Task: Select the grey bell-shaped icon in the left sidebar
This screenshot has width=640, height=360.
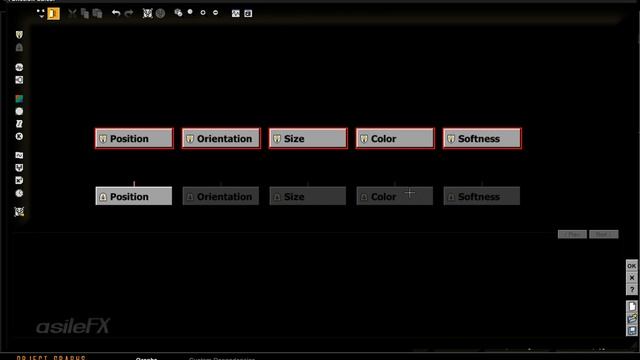Action: pos(19,47)
